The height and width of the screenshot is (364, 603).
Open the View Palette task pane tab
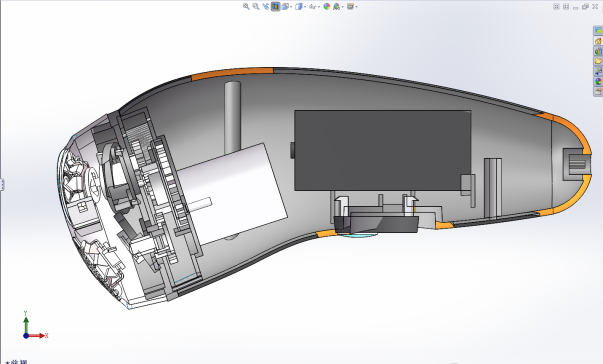(x=598, y=71)
